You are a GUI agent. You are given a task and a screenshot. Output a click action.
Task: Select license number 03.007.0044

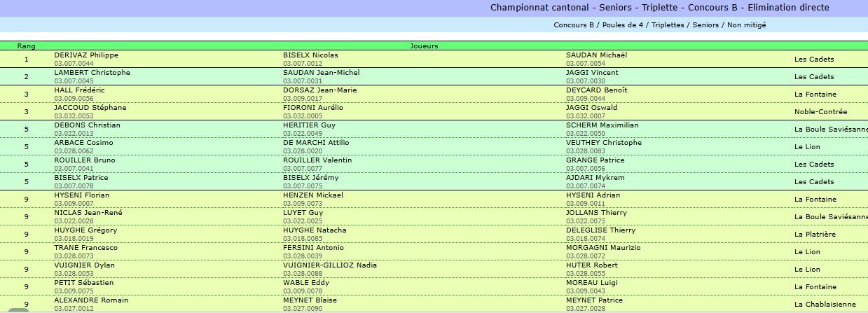coord(74,63)
